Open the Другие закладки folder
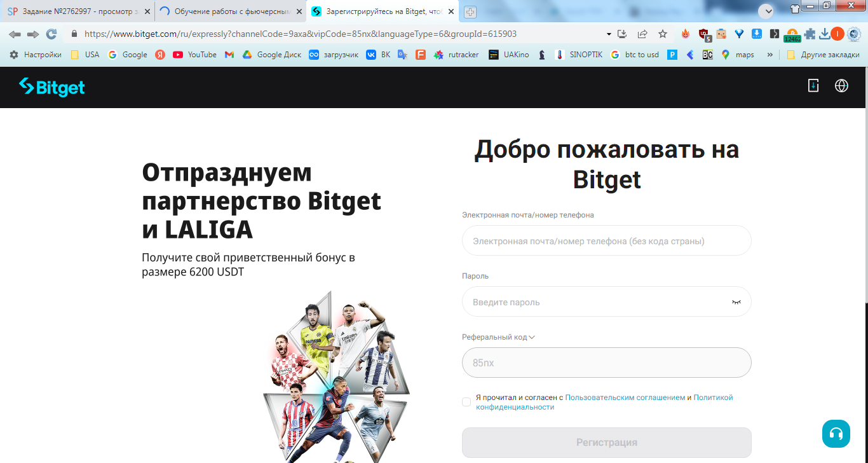Image resolution: width=868 pixels, height=463 pixels. click(x=823, y=55)
